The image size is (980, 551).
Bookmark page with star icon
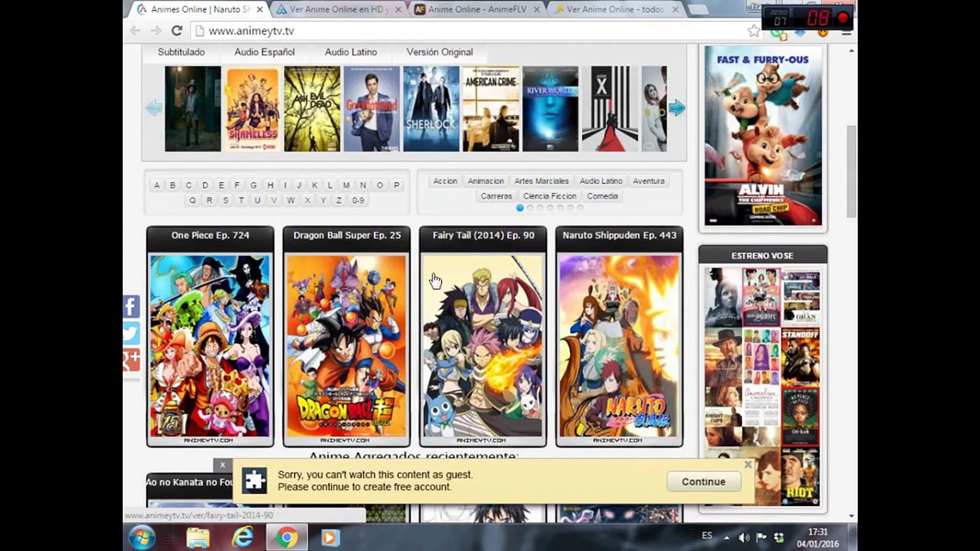pyautogui.click(x=753, y=31)
